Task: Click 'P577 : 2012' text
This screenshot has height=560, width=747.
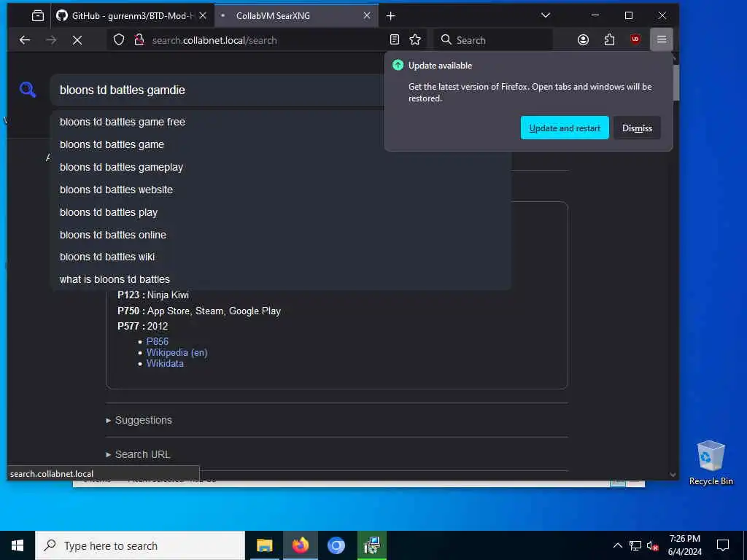Action: coord(142,326)
